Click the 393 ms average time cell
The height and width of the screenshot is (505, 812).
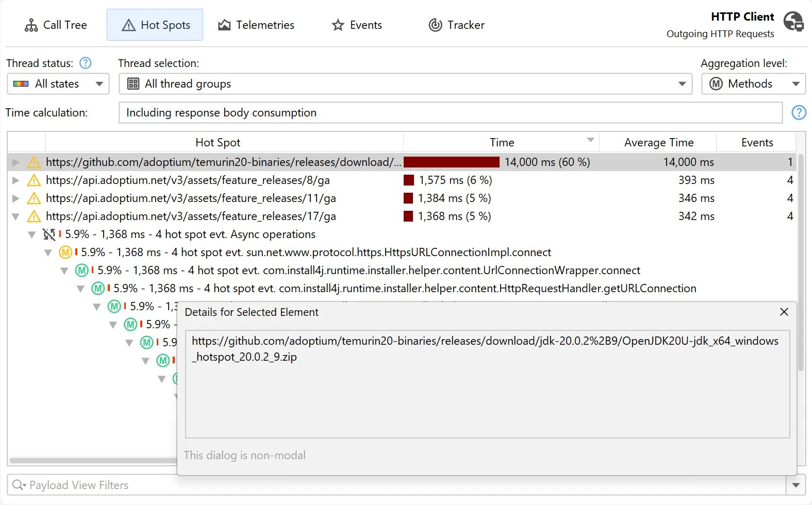tap(696, 180)
